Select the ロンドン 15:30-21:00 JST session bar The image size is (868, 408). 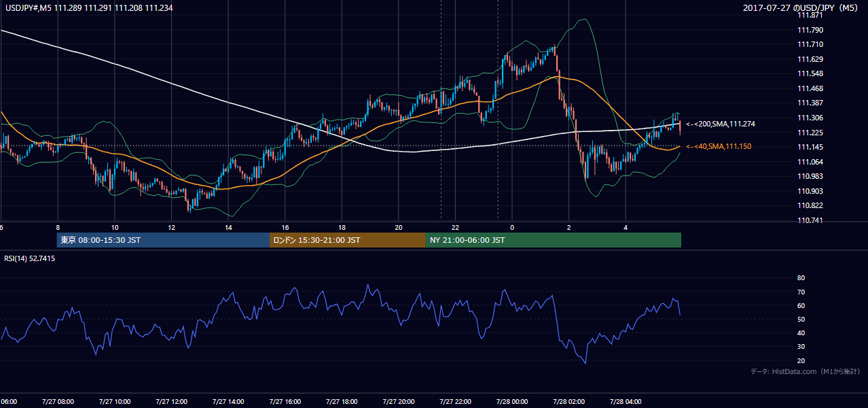click(x=348, y=240)
